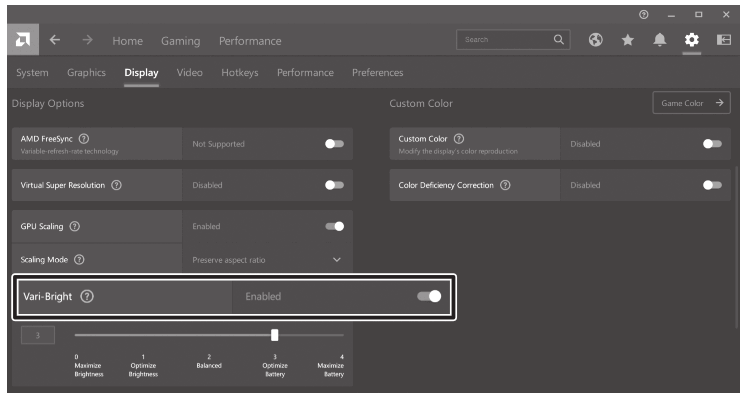
Task: Click the help icon beside AMD FreeSync
Action: point(83,138)
